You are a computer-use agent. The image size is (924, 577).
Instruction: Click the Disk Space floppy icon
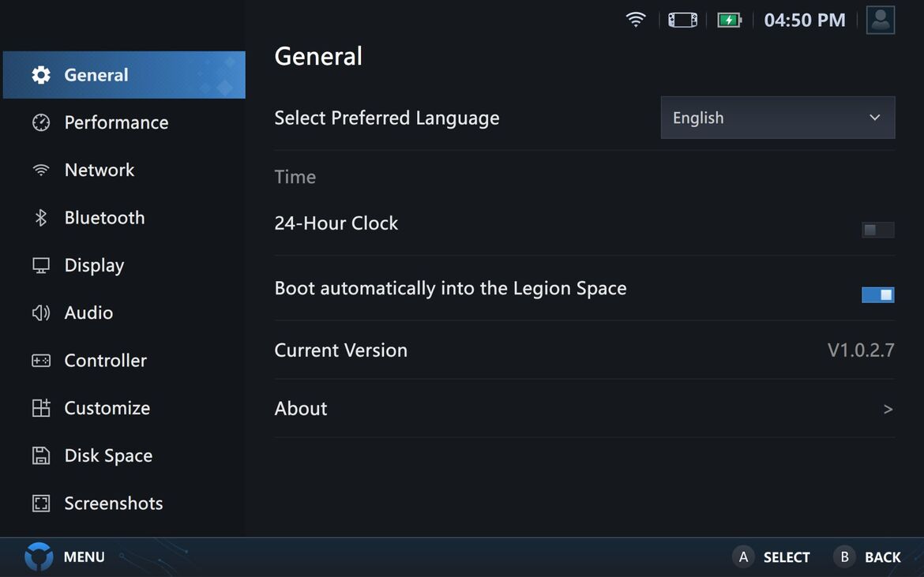(x=41, y=455)
